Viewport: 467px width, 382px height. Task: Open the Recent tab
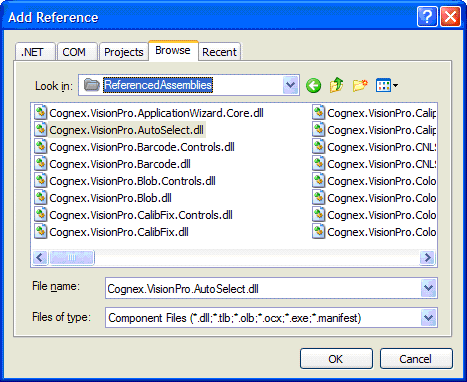point(219,52)
